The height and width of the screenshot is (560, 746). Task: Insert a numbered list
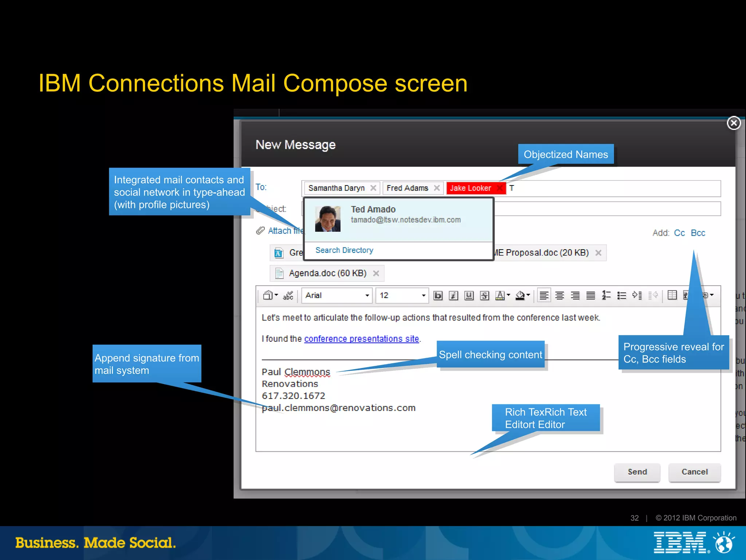(x=606, y=295)
